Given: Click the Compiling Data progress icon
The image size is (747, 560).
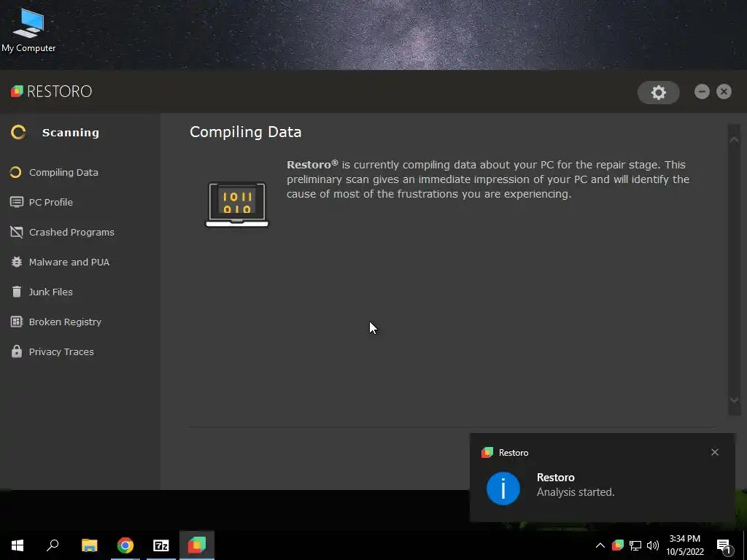Looking at the screenshot, I should [16, 172].
